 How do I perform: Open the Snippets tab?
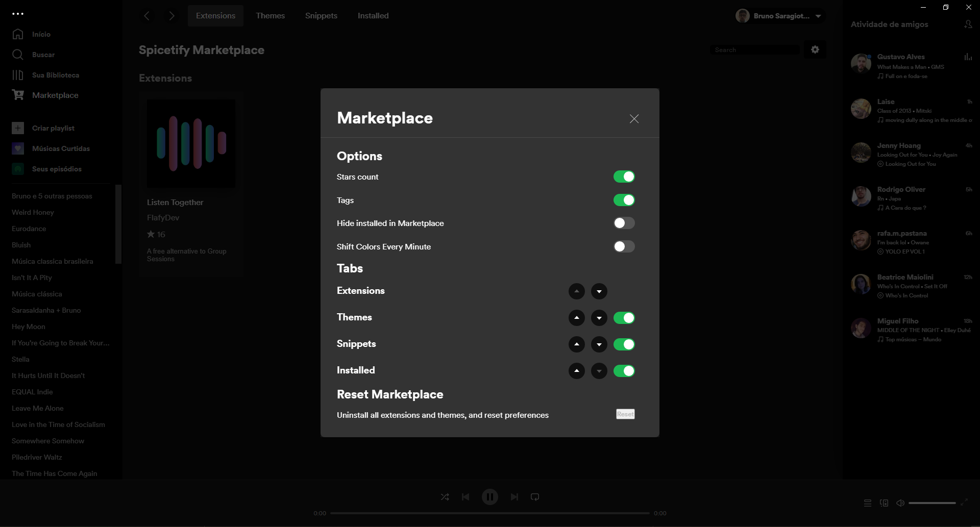[321, 15]
